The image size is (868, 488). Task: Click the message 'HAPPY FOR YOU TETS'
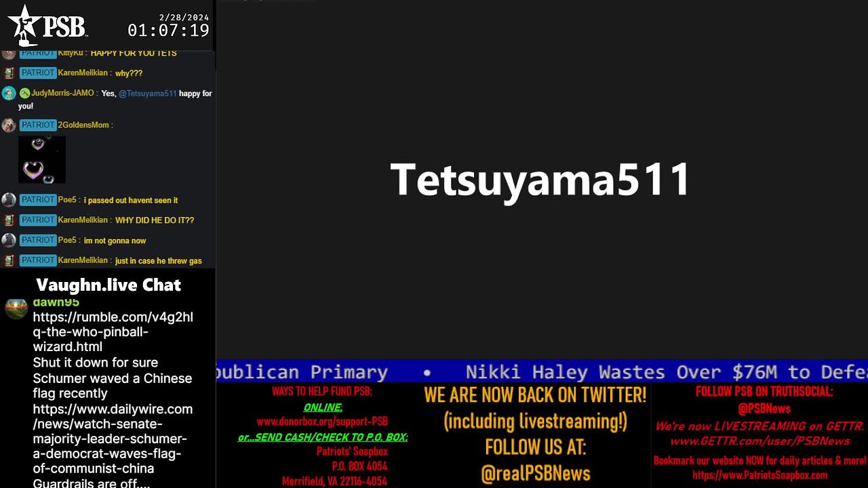pyautogui.click(x=134, y=53)
